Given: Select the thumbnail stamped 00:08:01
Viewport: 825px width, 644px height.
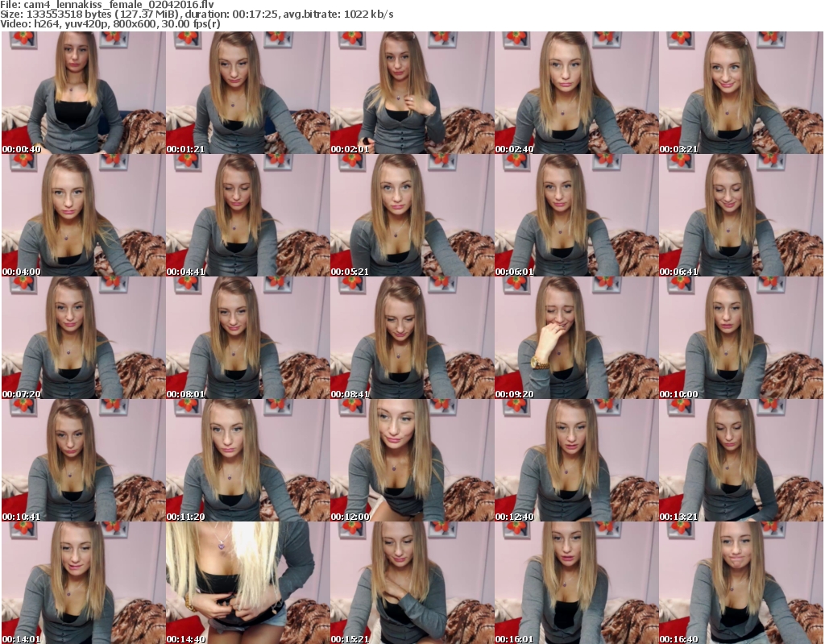Looking at the screenshot, I should click(248, 338).
